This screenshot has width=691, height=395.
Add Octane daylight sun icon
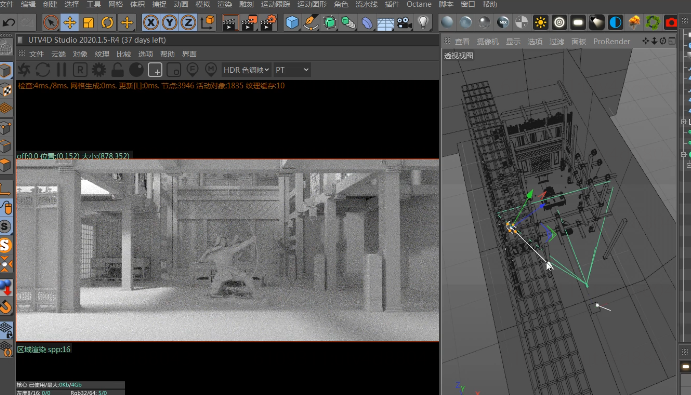540,22
